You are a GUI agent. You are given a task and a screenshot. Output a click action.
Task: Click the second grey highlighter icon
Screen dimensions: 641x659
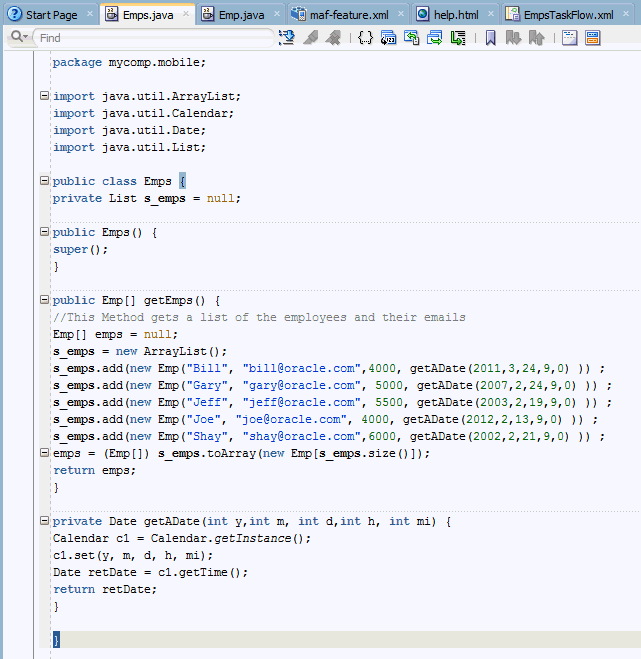pos(333,38)
